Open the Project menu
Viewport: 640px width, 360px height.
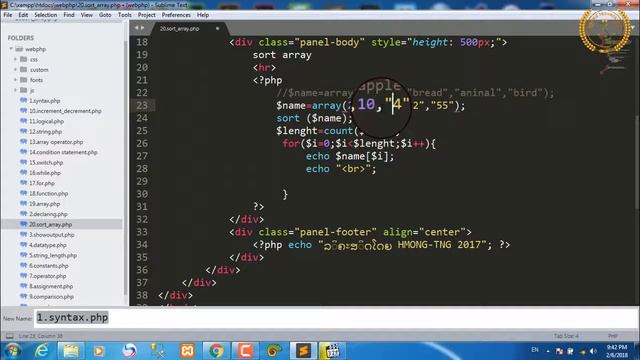(x=147, y=15)
